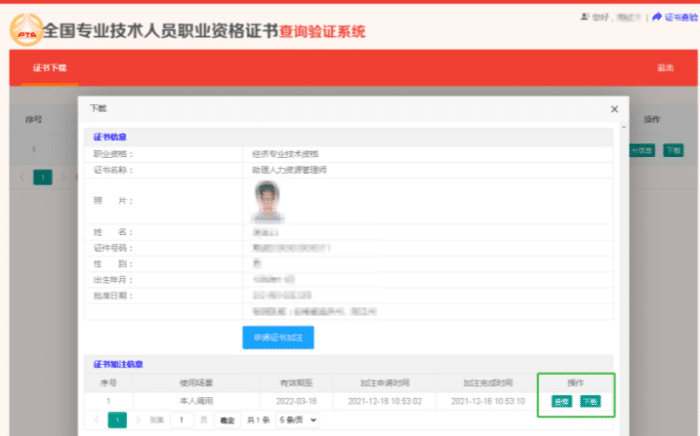The image size is (700, 436).
Task: Click the 加注申请时间 column header
Action: [x=385, y=383]
